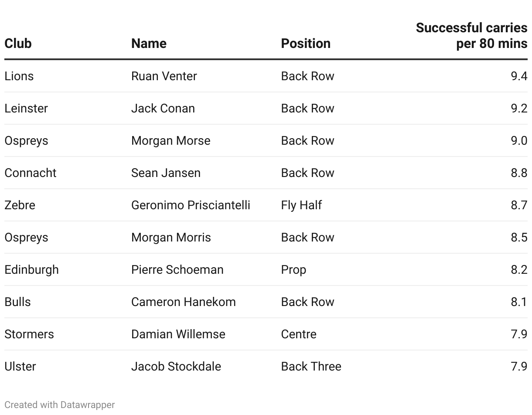Image resolution: width=532 pixels, height=415 pixels.
Task: Click the "Created with Datawrapper" footer link
Action: (x=60, y=405)
